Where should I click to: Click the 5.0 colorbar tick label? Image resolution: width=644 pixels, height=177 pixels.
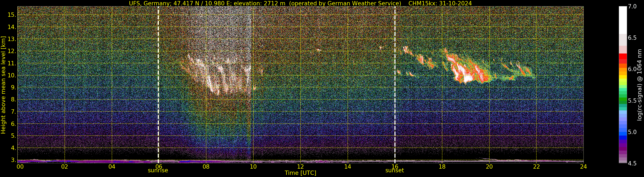tap(632, 132)
